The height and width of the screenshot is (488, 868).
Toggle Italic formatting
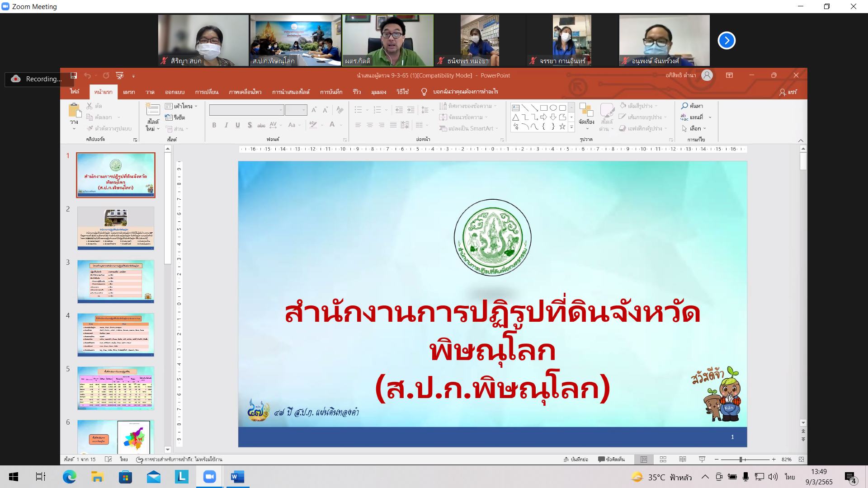coord(226,125)
